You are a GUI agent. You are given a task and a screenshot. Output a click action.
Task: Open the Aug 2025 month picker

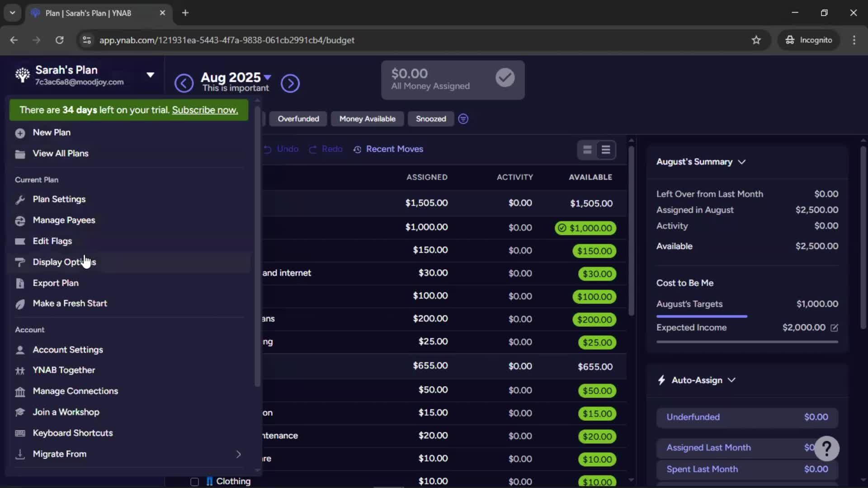(236, 77)
